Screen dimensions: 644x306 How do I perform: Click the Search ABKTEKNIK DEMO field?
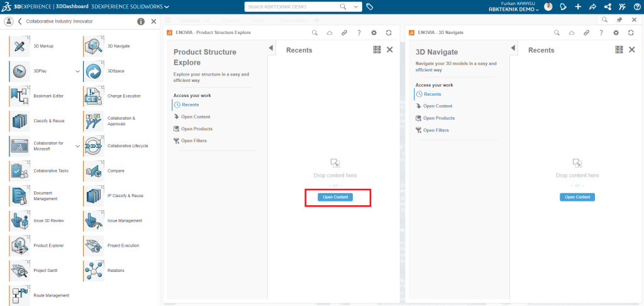tap(292, 7)
